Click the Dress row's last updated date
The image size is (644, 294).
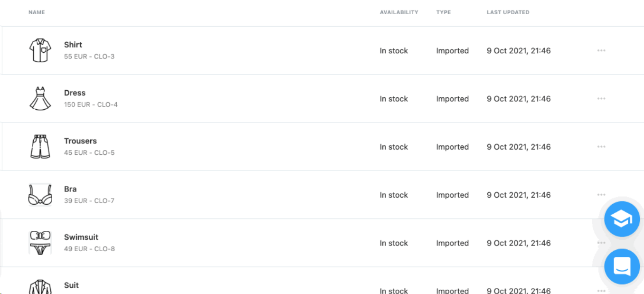tap(519, 99)
